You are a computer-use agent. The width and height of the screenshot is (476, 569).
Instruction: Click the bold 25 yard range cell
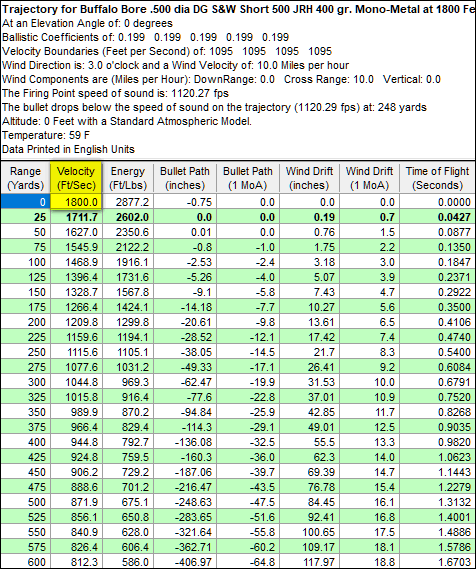coord(25,217)
